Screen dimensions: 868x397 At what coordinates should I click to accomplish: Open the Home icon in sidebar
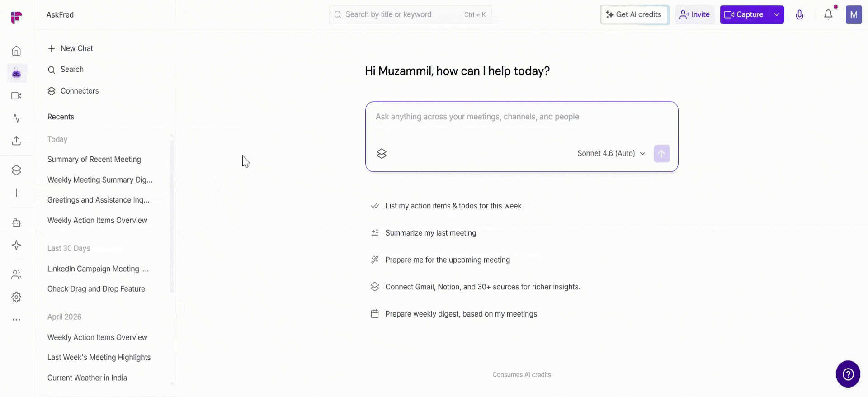tap(16, 51)
